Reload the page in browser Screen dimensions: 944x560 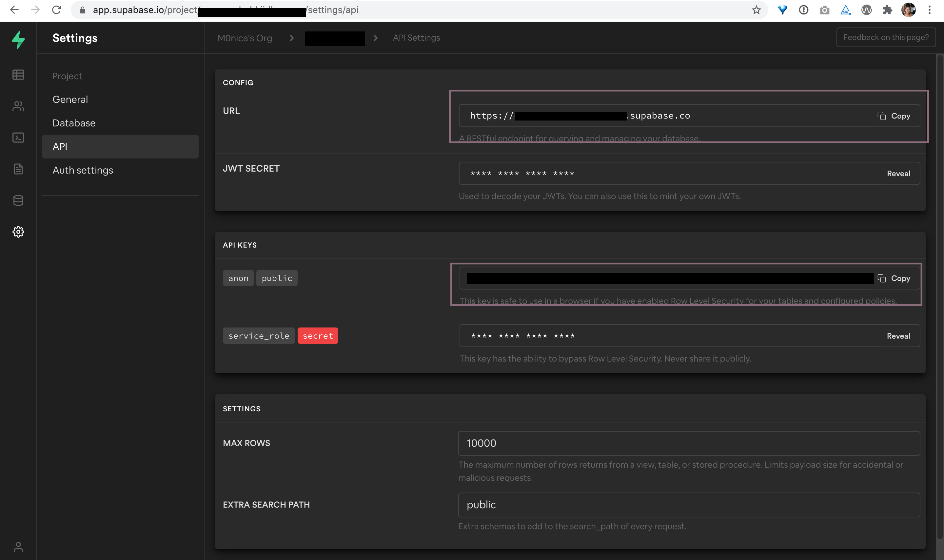57,10
